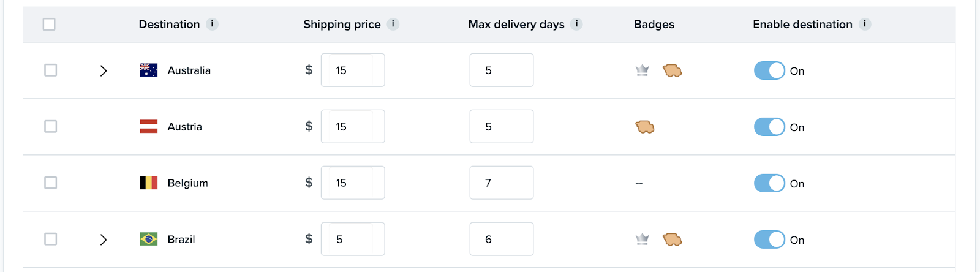
Task: Click the Brazil shipping price input
Action: 353,240
